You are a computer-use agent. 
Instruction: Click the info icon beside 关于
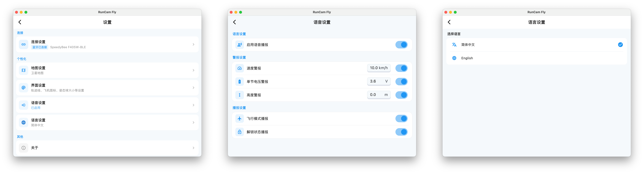(x=23, y=148)
